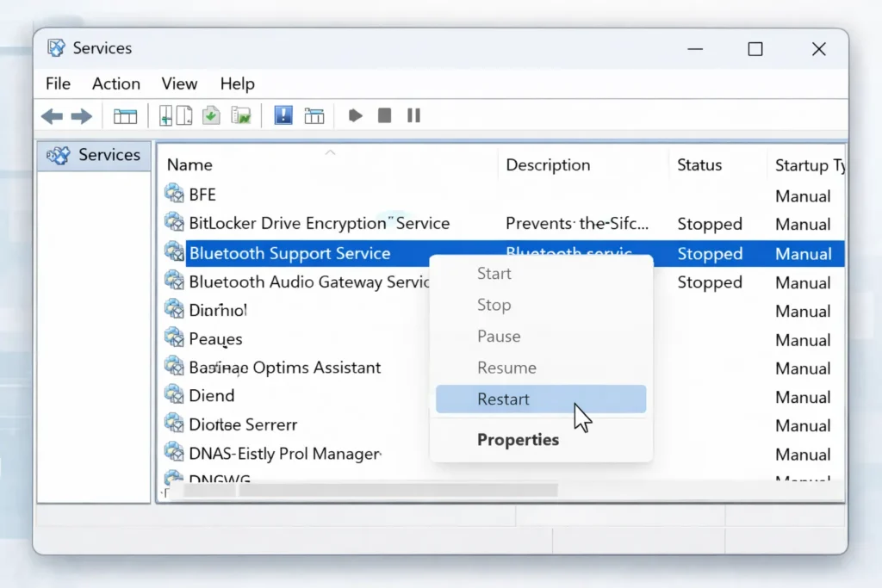
Task: Start the service using the play toolbar icon
Action: tap(355, 115)
